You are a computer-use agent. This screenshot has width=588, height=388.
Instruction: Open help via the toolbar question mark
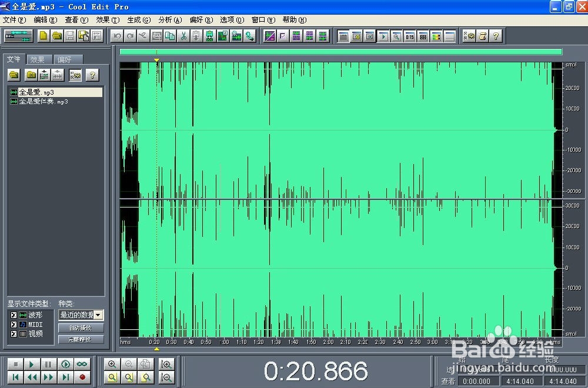tap(495, 36)
